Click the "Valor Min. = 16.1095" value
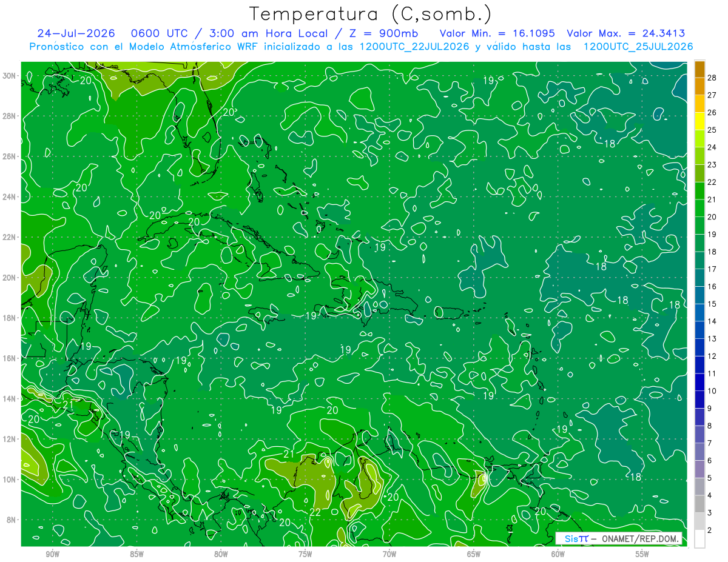The width and height of the screenshot is (728, 562). (497, 33)
